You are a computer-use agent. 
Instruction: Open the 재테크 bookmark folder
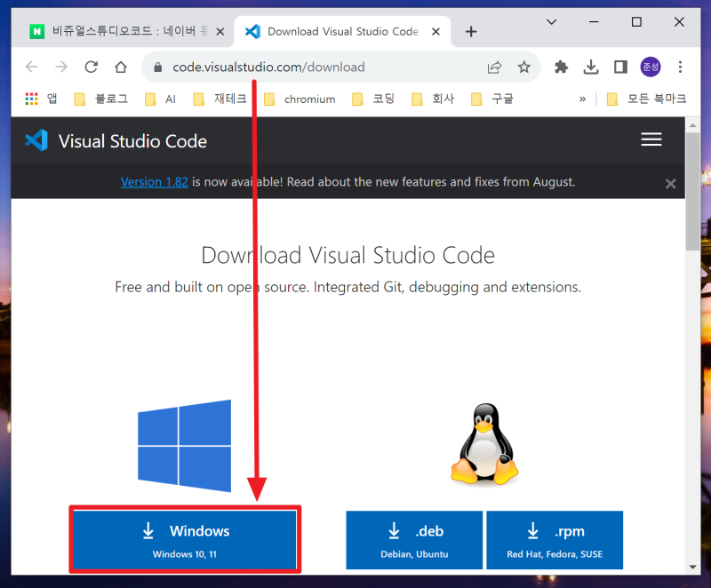pyautogui.click(x=220, y=99)
